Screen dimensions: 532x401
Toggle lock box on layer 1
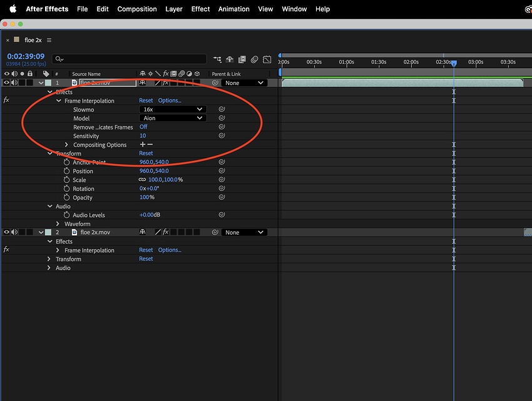coord(30,83)
